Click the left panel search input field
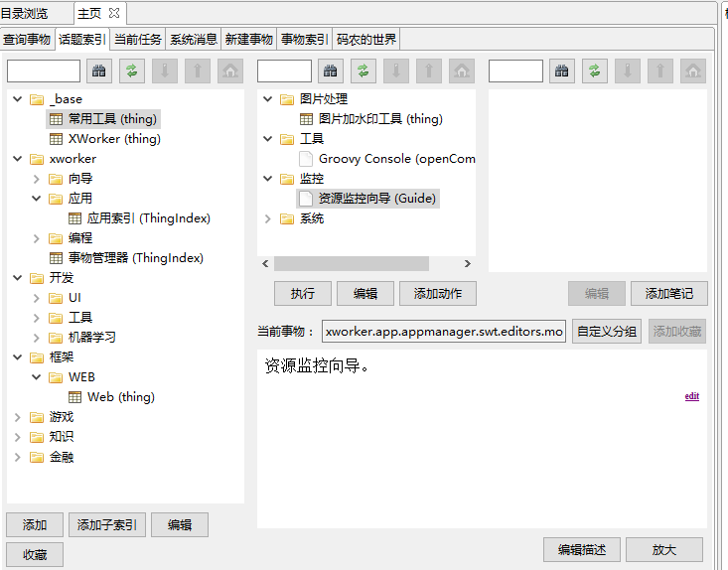The image size is (728, 570). pyautogui.click(x=44, y=71)
